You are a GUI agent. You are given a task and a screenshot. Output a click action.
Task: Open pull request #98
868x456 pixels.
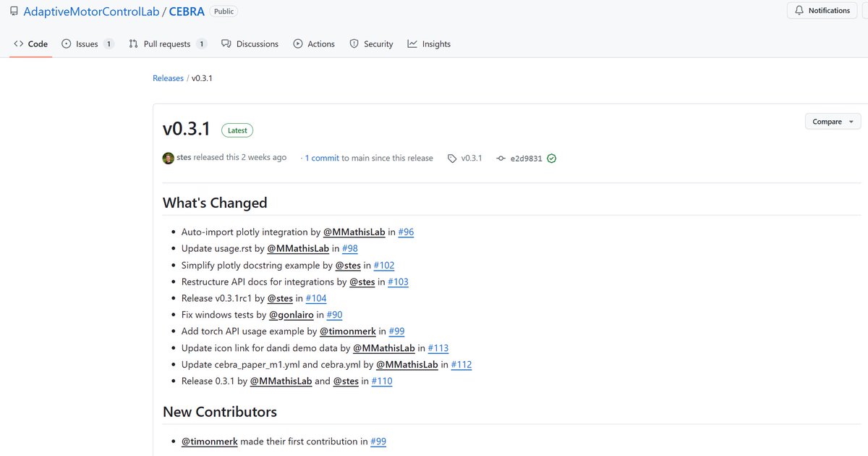coord(350,249)
